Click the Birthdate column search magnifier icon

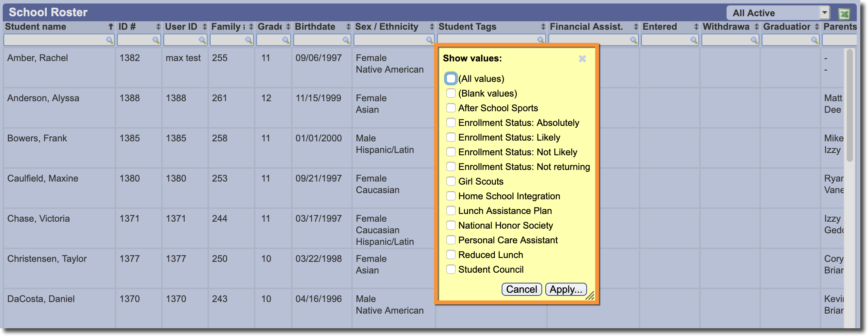pos(346,40)
